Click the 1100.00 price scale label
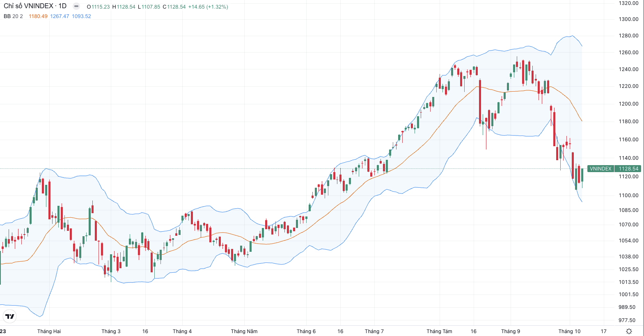644x336 pixels. (628, 196)
